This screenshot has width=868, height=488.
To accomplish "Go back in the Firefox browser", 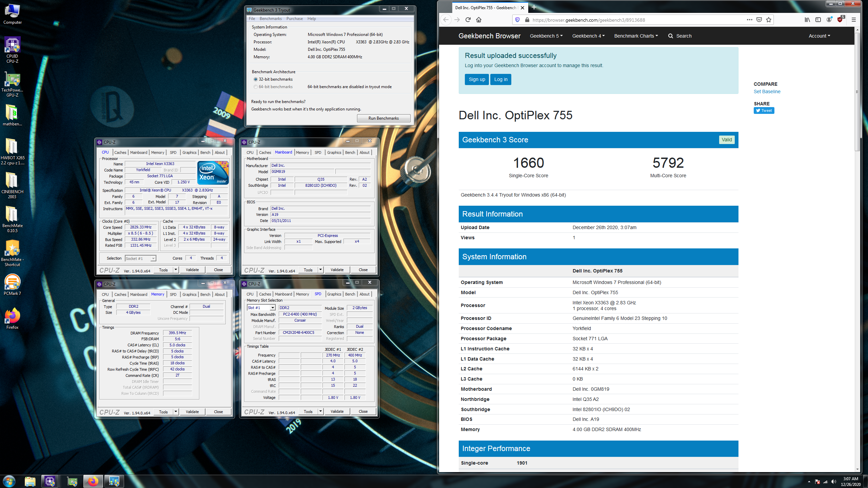I will click(446, 20).
